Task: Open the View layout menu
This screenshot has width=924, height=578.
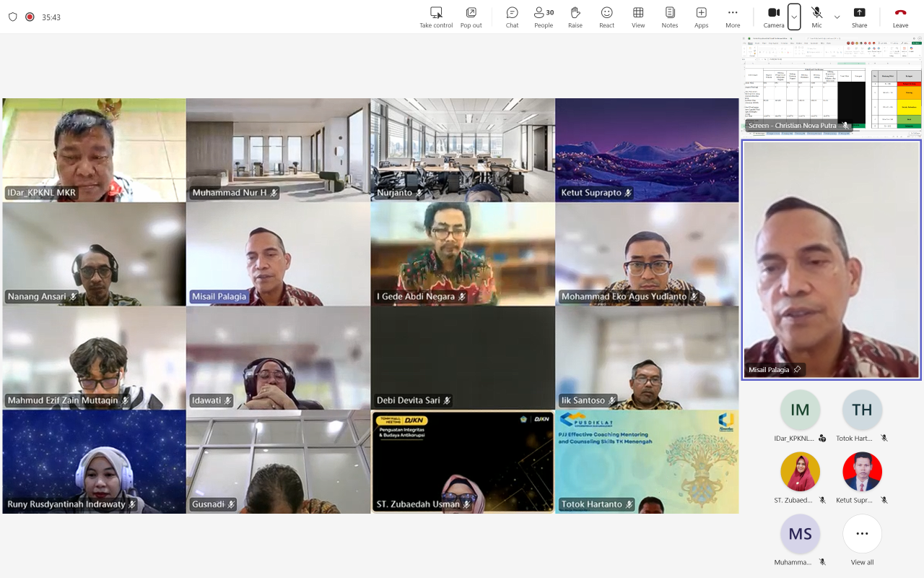Action: (x=638, y=17)
